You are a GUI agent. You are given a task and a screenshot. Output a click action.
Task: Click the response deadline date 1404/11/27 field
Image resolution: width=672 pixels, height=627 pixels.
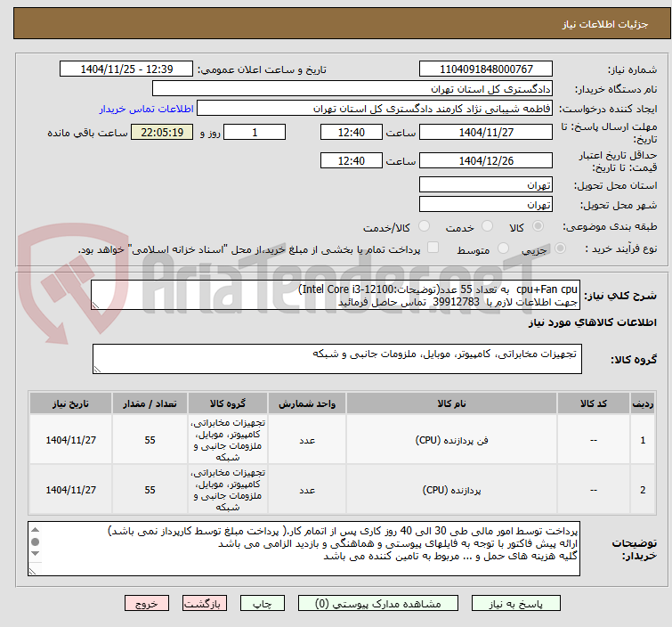click(x=486, y=132)
